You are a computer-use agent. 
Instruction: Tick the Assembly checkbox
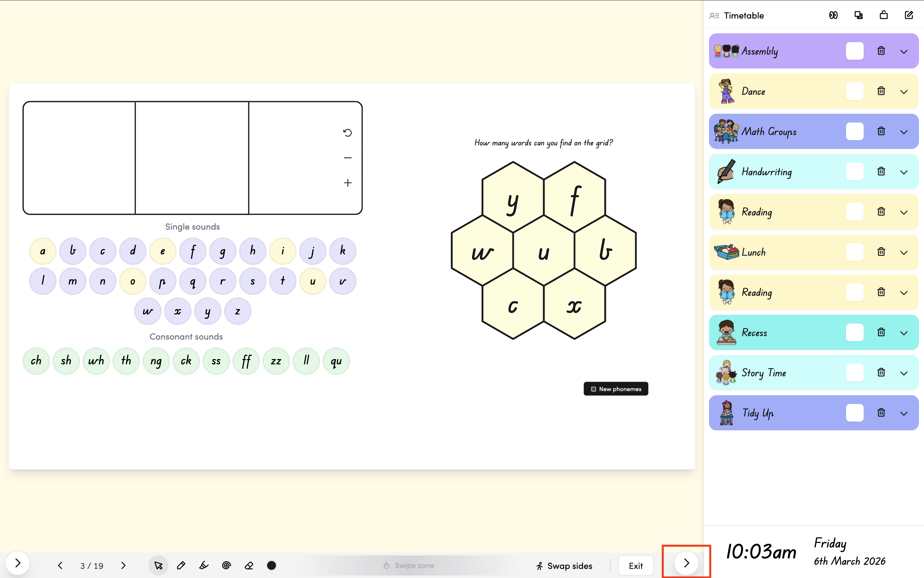coord(855,51)
